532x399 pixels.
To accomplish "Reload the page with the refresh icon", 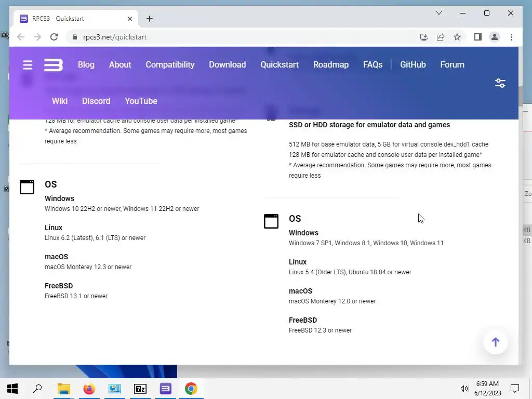I will coord(54,37).
